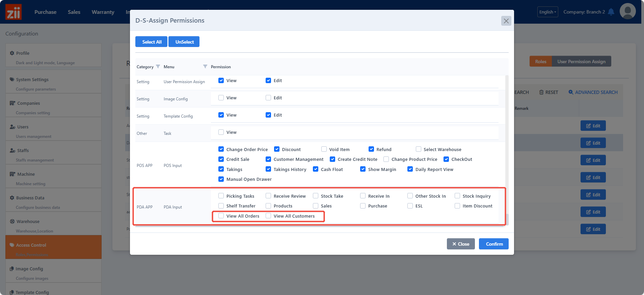Click the Confirm button
The image size is (644, 295).
click(x=494, y=244)
